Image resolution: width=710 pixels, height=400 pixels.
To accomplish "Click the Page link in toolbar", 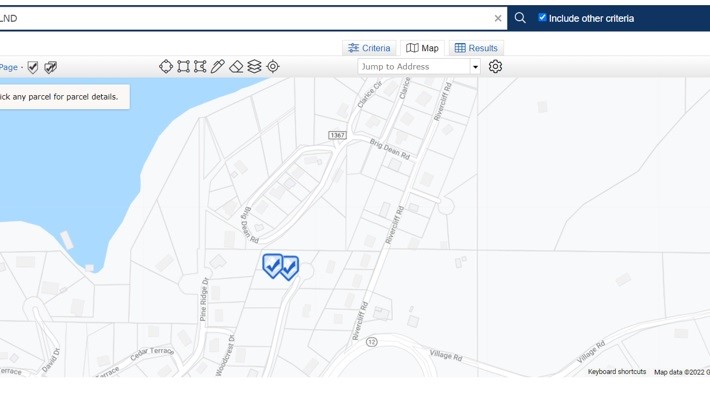I will (x=9, y=67).
